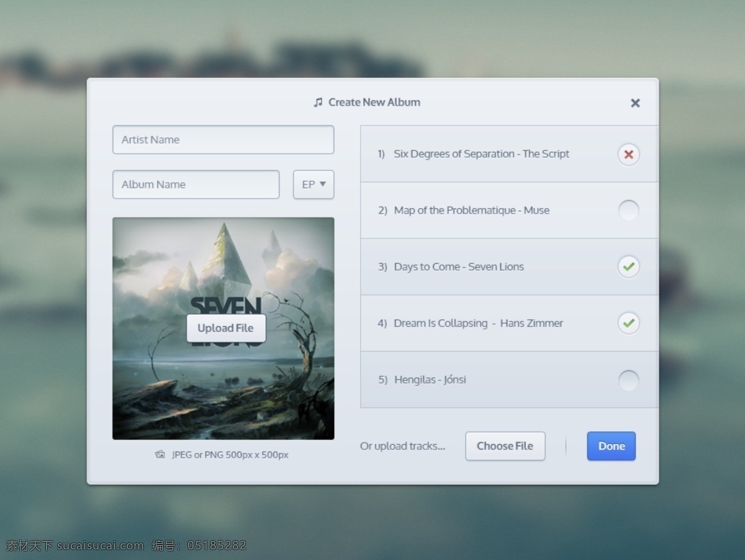Click the red X on Six Degrees of Separation
Viewport: 745px width, 560px height.
[628, 154]
